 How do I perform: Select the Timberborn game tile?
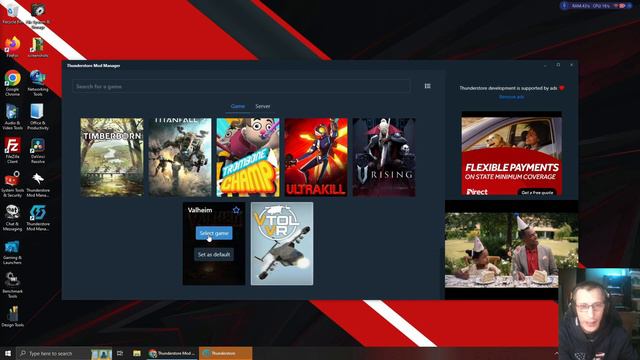click(x=112, y=158)
